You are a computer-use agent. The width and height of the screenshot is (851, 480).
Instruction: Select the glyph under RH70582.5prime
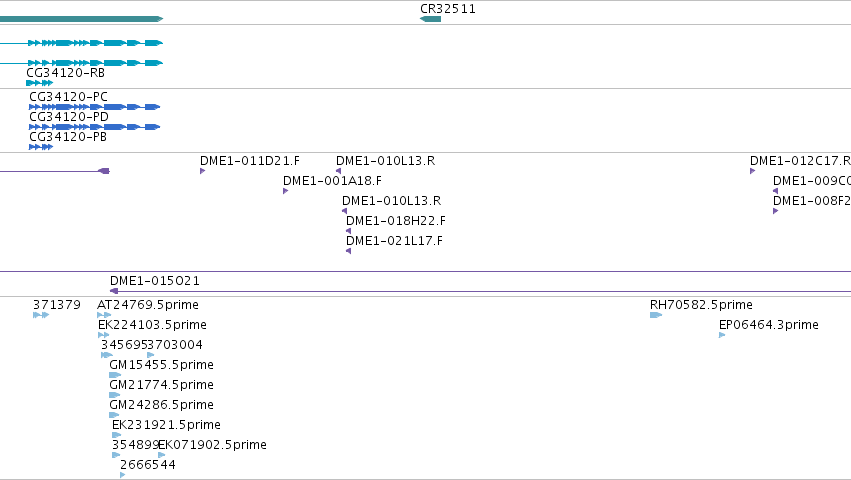pos(656,315)
